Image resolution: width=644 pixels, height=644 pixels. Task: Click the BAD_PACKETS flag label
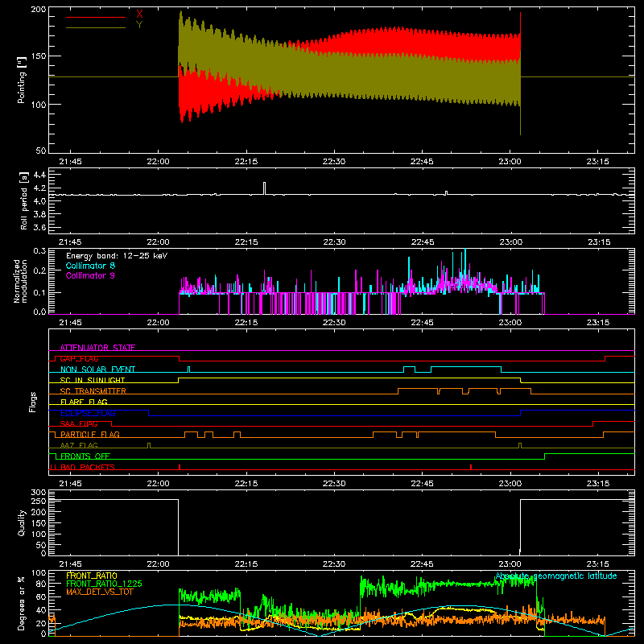88,467
